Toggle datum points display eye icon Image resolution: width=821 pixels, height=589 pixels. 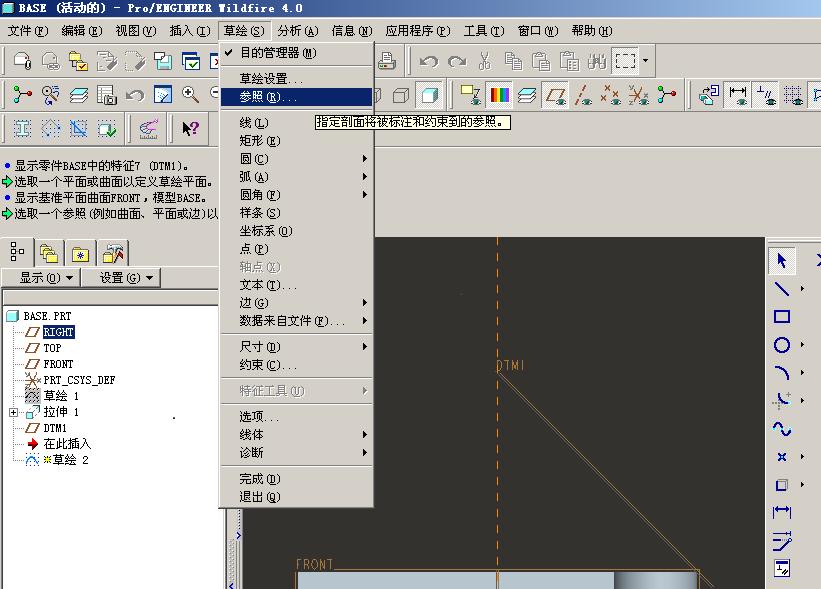click(611, 95)
